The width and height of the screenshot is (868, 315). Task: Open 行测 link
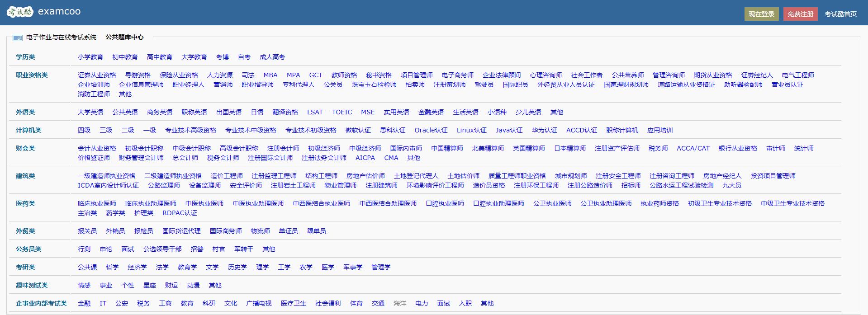tap(84, 249)
